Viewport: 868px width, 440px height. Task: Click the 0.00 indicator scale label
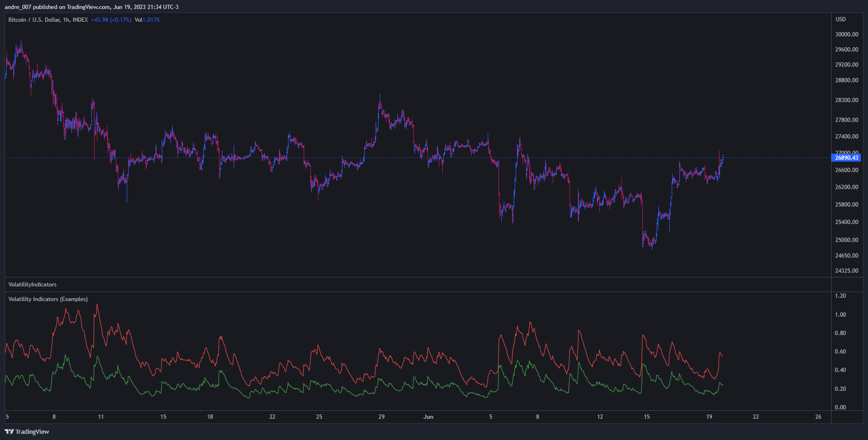point(841,407)
